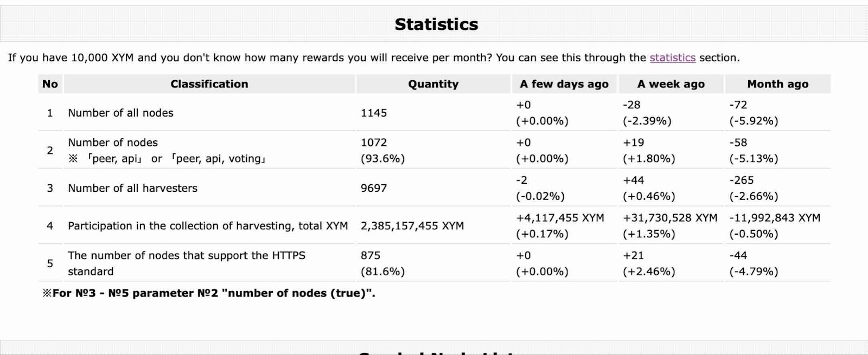Click the A week ago header

(x=671, y=84)
